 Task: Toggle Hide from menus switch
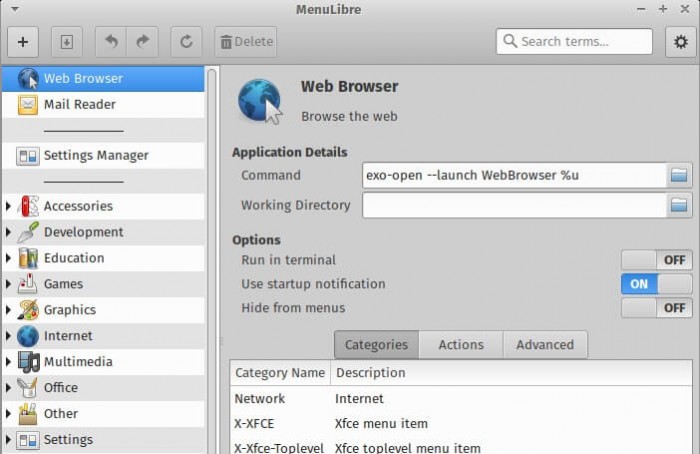[x=657, y=308]
